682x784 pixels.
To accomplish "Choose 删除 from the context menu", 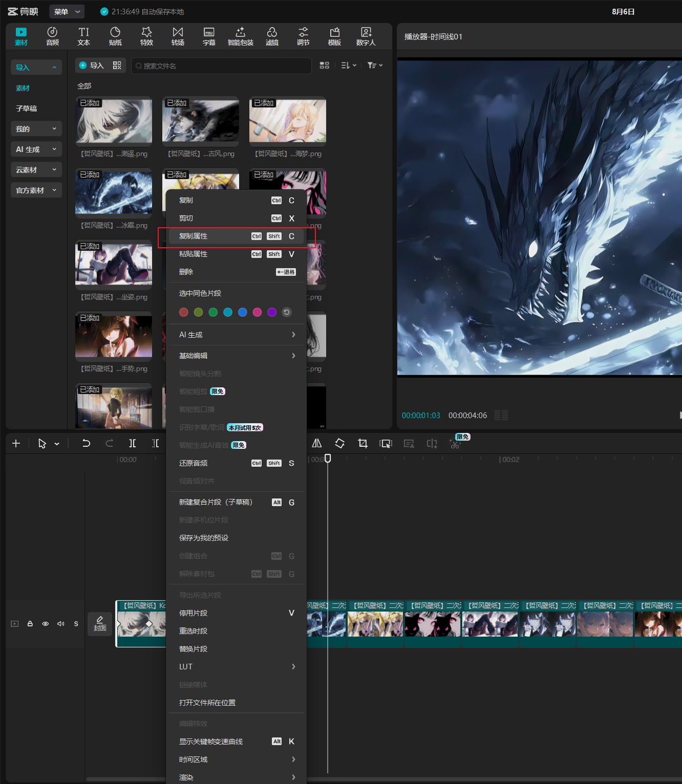I will (237, 272).
